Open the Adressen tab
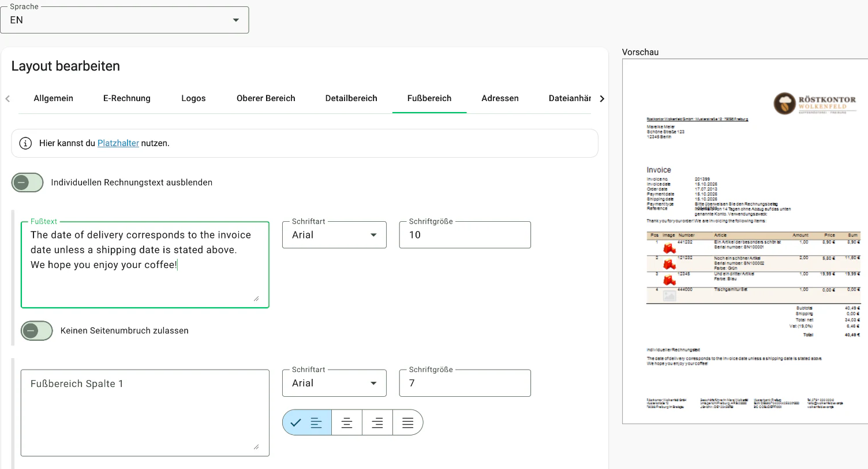The width and height of the screenshot is (868, 469). (500, 98)
